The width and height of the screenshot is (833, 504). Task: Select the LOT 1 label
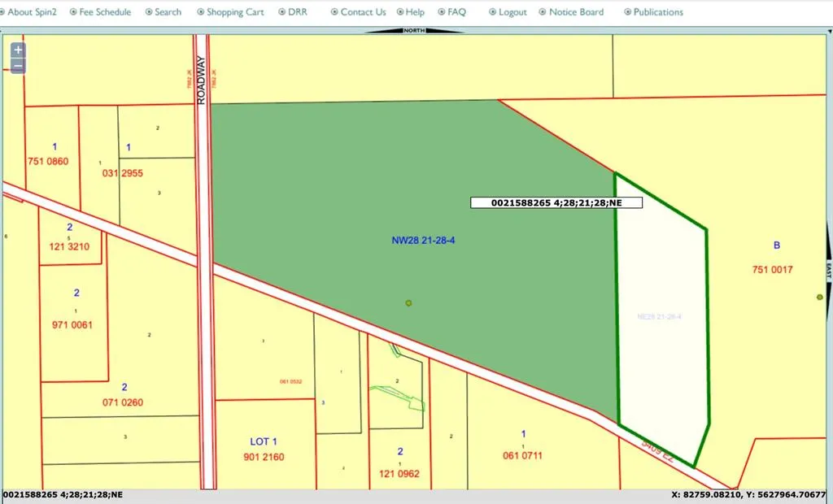click(264, 441)
